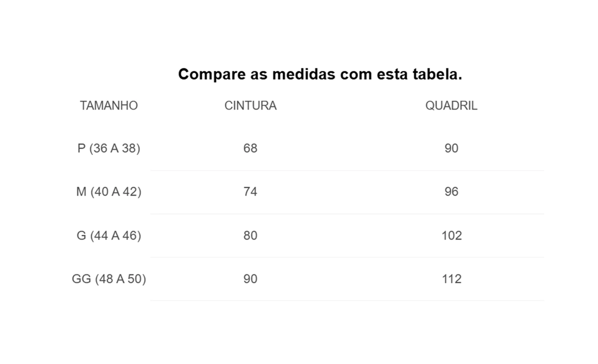Click the heading 'Compare as medidas com esta tabela.'
The image size is (598, 364).
[320, 75]
